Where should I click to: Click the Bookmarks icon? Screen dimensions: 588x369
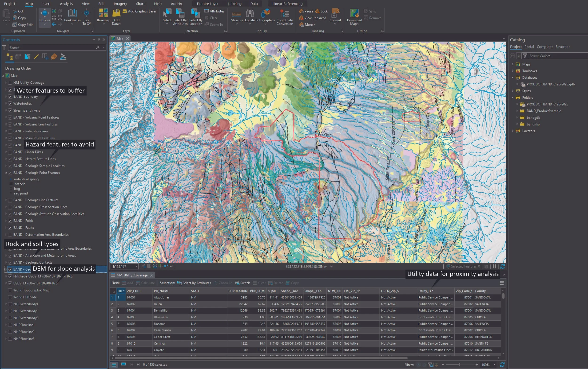click(x=72, y=13)
